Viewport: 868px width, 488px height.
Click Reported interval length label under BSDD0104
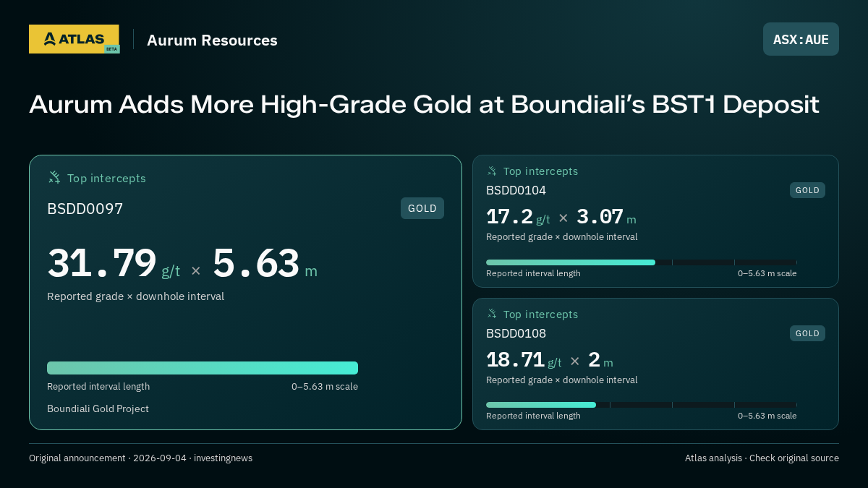tap(533, 273)
